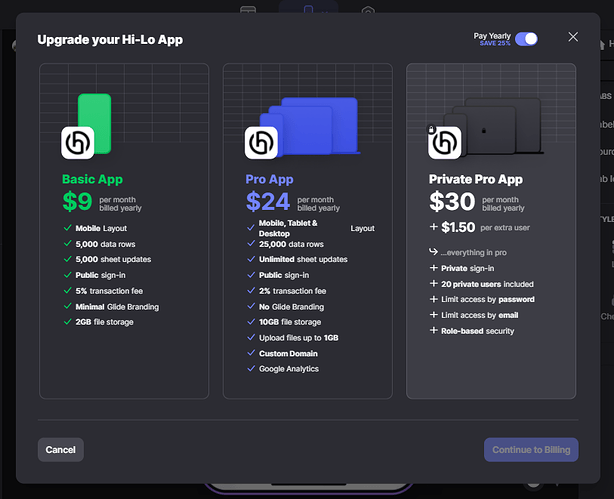Viewport: 614px width, 499px height.
Task: Click 'Mobile Layout' feature in Basic App
Action: (101, 228)
